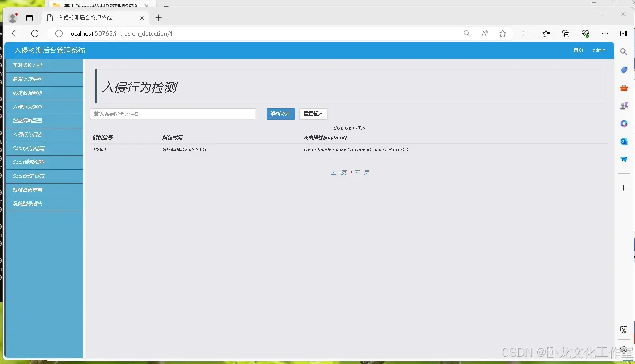Select Snort入侵检测 from the sidebar menu
The width and height of the screenshot is (635, 364).
point(43,148)
